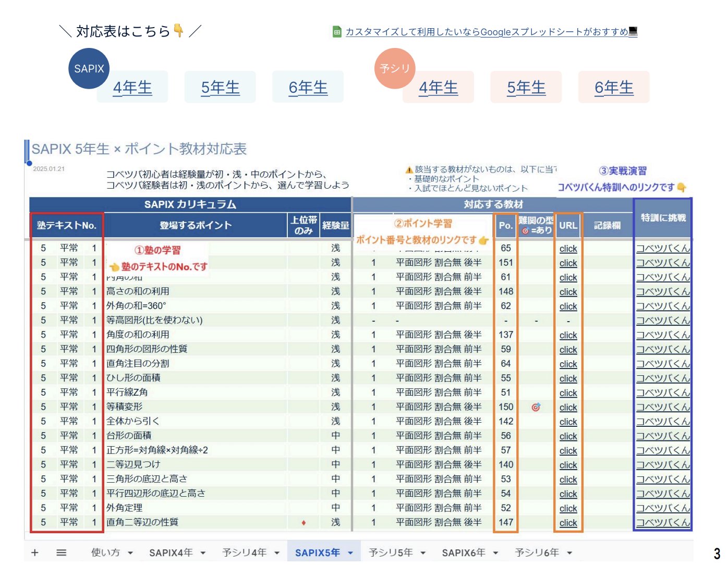Open the Googleスプレッドシート recommendation link

point(491,32)
